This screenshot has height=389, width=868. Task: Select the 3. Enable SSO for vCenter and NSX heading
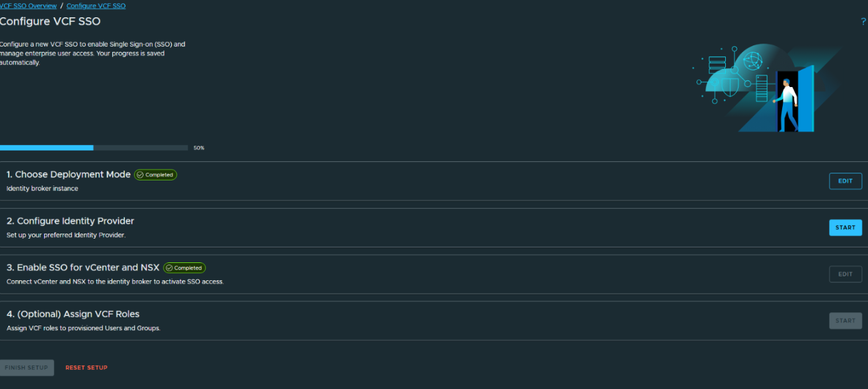tap(83, 267)
